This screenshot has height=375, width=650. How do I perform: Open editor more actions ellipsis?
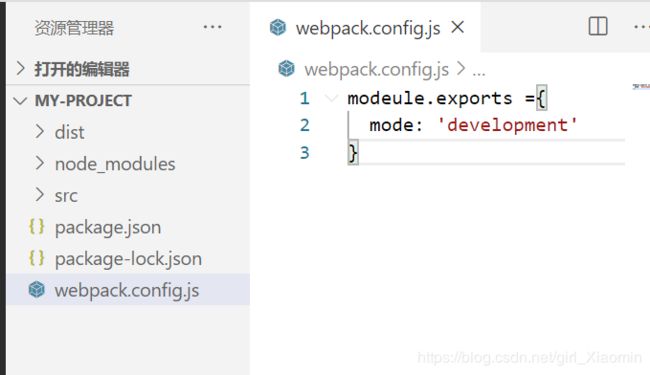coord(642,27)
